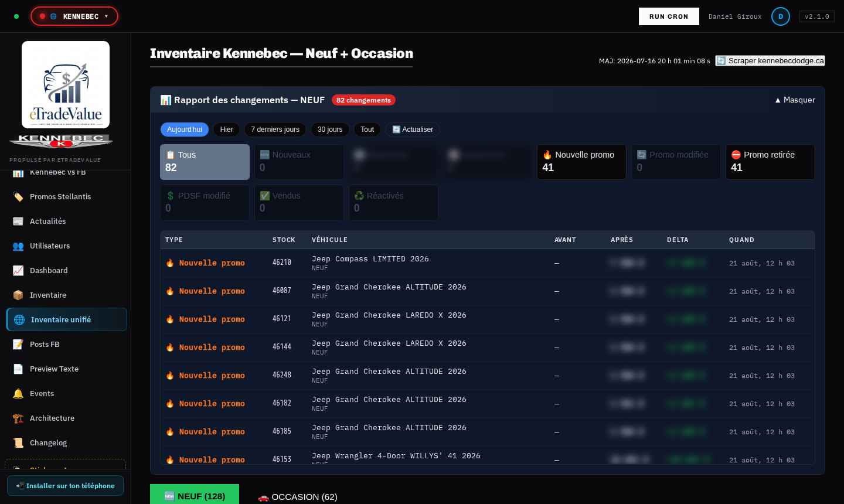Click the red 82 changements badge

[363, 100]
